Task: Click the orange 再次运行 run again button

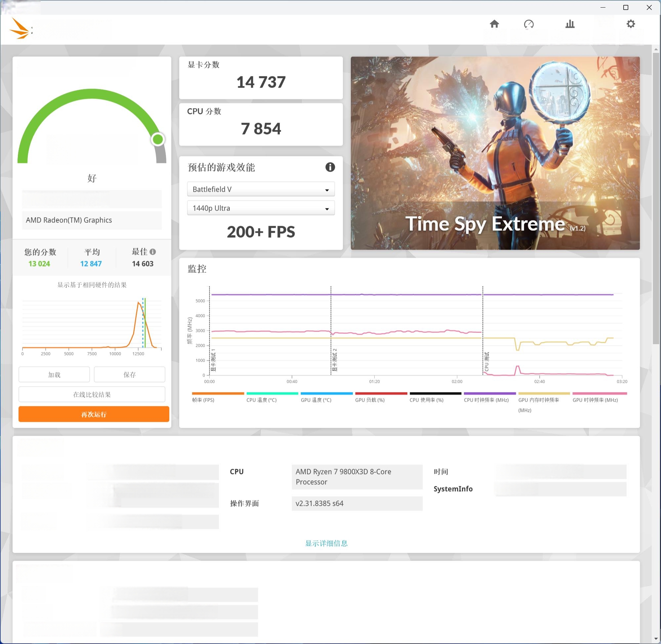Action: coord(94,414)
